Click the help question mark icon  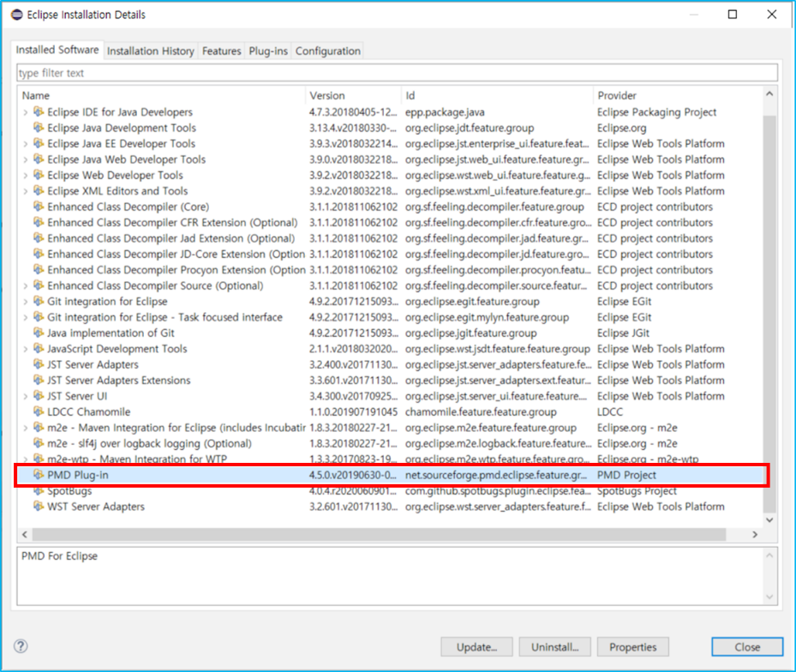(x=21, y=646)
